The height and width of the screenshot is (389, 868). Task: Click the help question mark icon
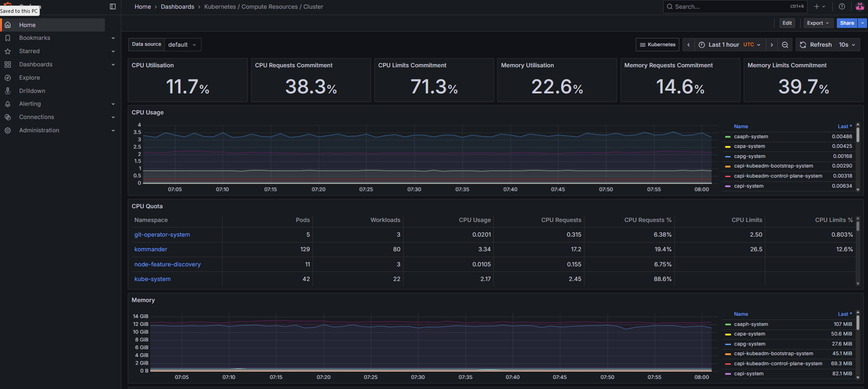(x=842, y=6)
